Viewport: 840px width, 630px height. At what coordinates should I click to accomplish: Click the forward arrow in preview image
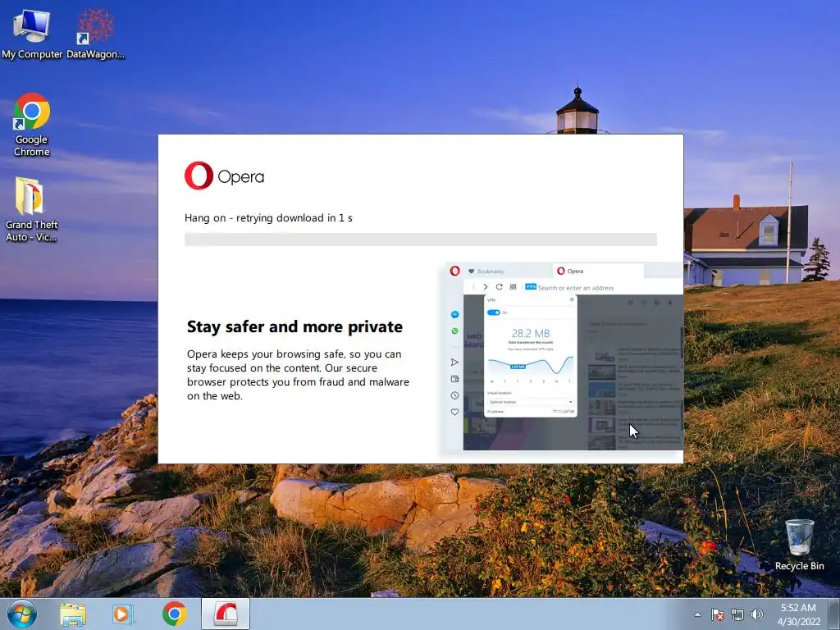(x=486, y=286)
